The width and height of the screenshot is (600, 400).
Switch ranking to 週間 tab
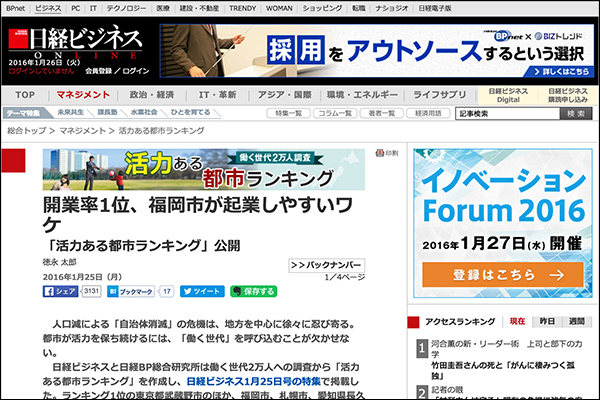577,321
